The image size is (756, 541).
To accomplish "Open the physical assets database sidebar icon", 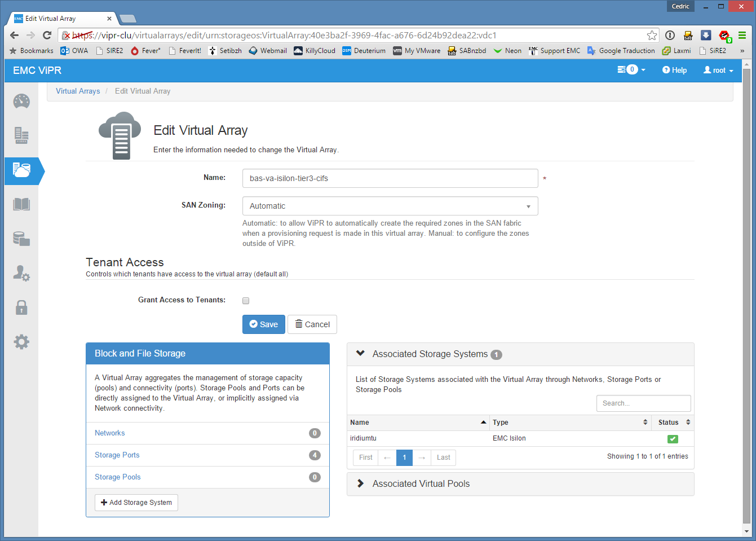I will [x=21, y=239].
